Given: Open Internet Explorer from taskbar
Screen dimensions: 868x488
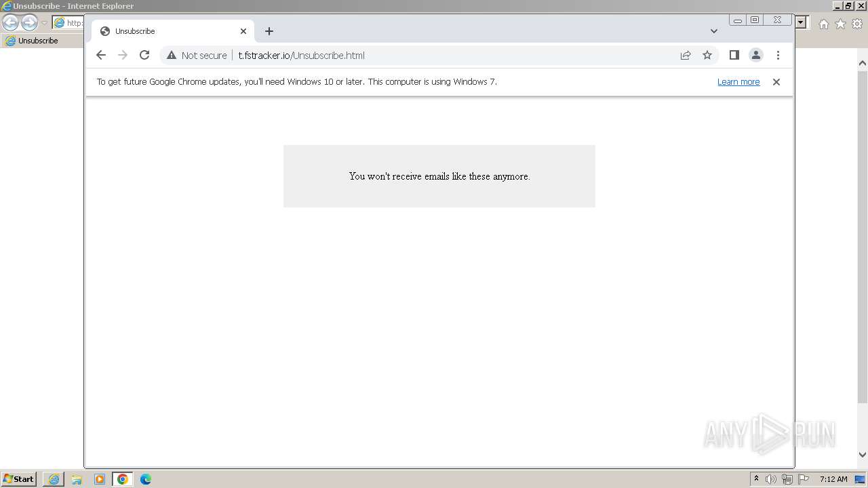Looking at the screenshot, I should (x=54, y=479).
